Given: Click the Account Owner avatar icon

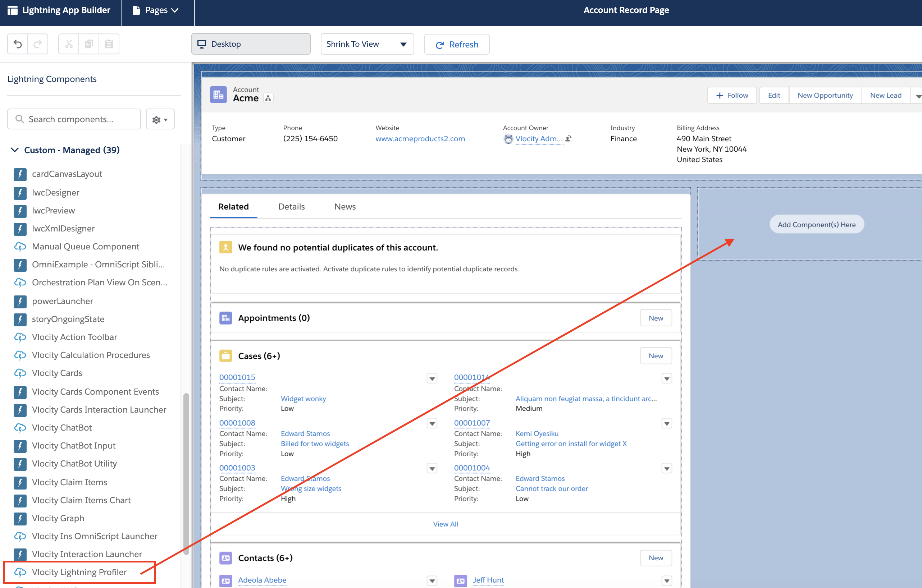Looking at the screenshot, I should point(508,139).
